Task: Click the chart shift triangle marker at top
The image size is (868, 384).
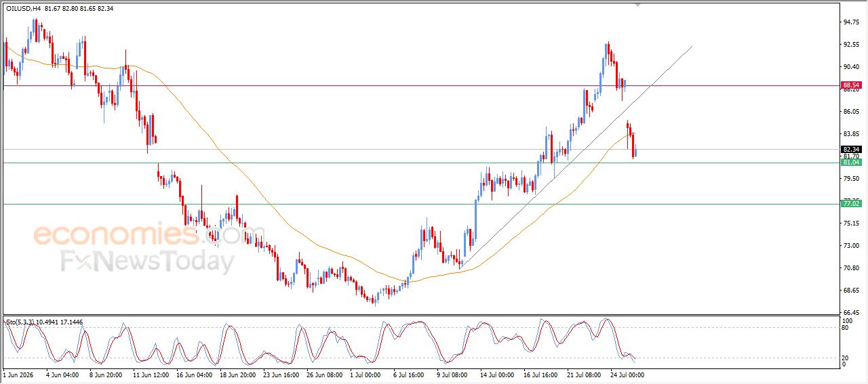Action: click(x=637, y=4)
